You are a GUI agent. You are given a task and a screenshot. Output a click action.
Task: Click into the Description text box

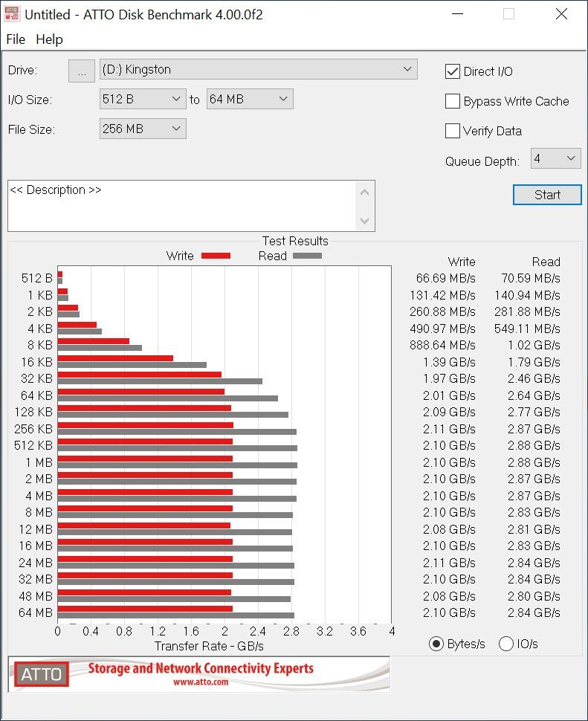click(x=181, y=206)
